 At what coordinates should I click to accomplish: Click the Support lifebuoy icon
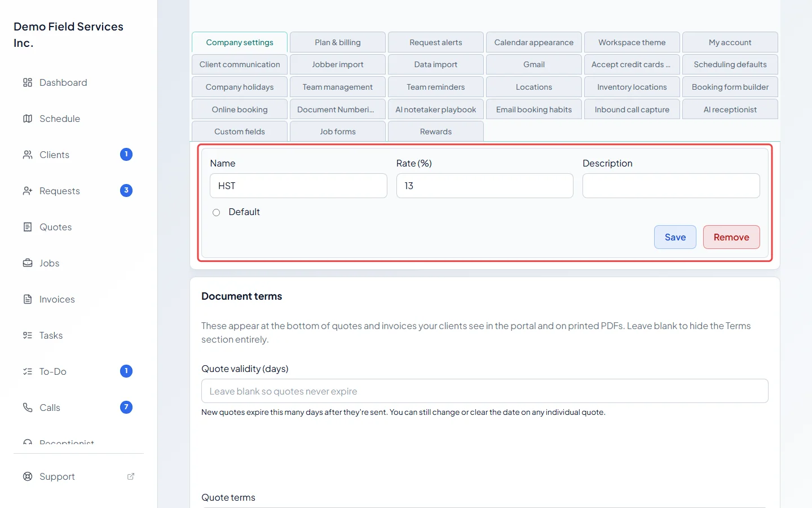click(x=27, y=476)
